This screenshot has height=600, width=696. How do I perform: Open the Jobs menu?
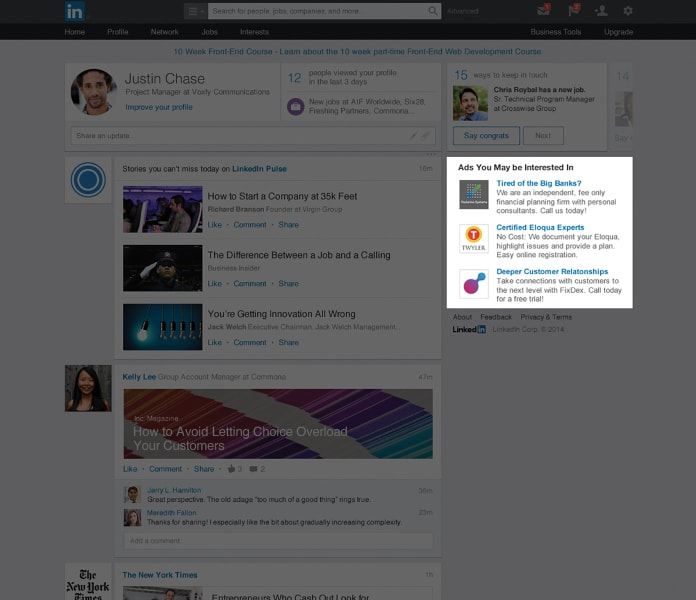[210, 32]
